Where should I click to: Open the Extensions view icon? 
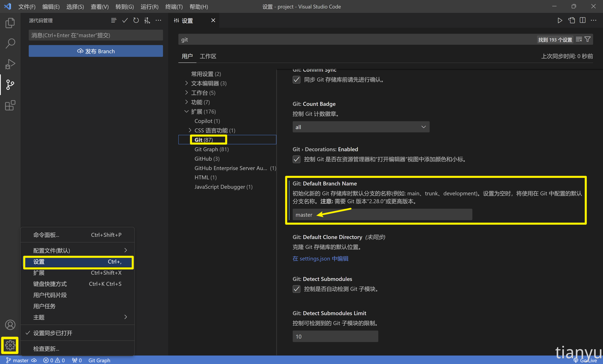[10, 106]
